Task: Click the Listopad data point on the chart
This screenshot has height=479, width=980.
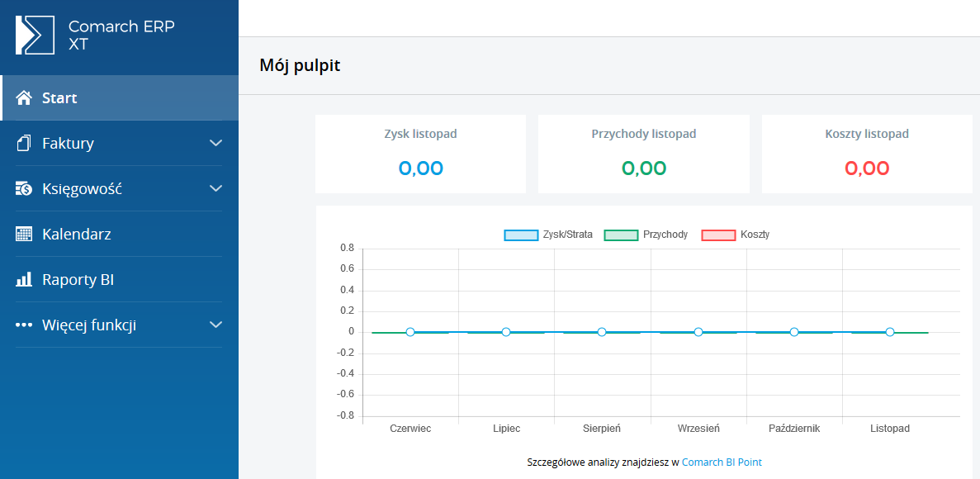Action: [889, 332]
